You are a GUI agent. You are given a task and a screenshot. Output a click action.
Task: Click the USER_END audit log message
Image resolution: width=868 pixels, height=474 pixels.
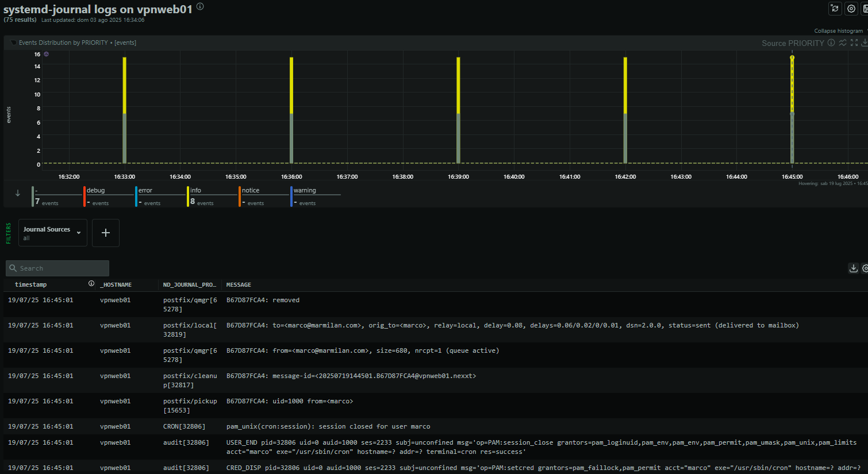[541, 447]
